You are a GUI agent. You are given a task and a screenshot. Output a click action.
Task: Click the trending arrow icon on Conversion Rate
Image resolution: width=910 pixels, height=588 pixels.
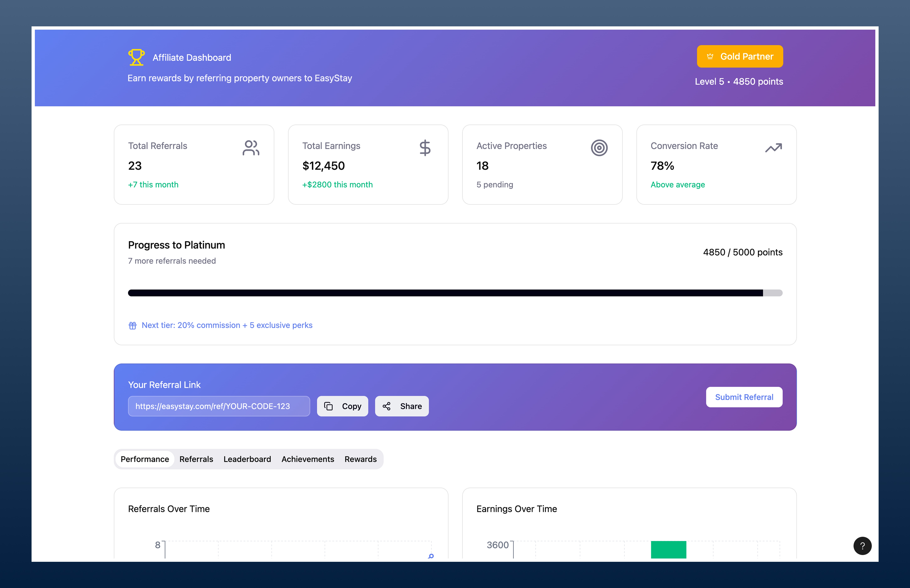pos(773,148)
